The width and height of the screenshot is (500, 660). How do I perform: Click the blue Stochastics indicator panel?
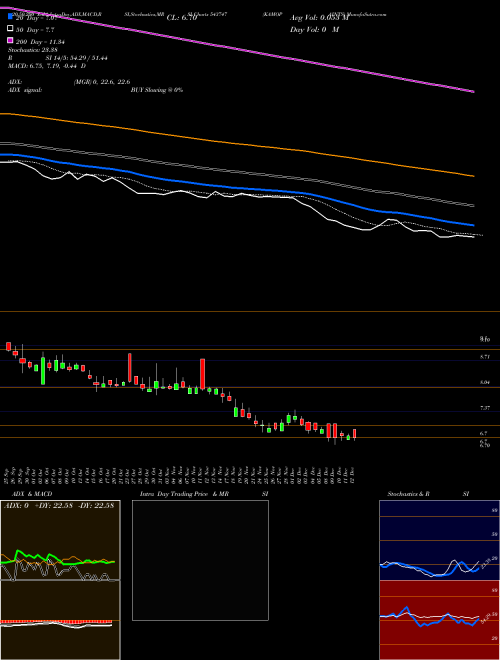tap(439, 540)
